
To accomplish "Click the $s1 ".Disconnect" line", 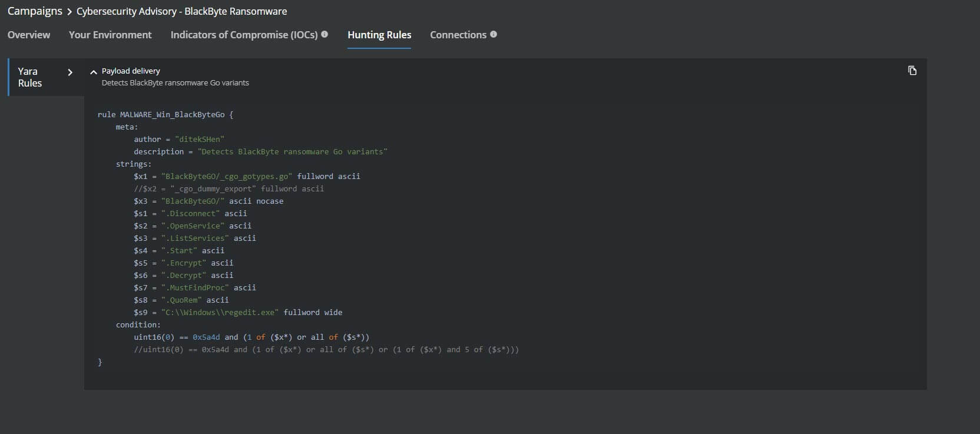I will 190,214.
